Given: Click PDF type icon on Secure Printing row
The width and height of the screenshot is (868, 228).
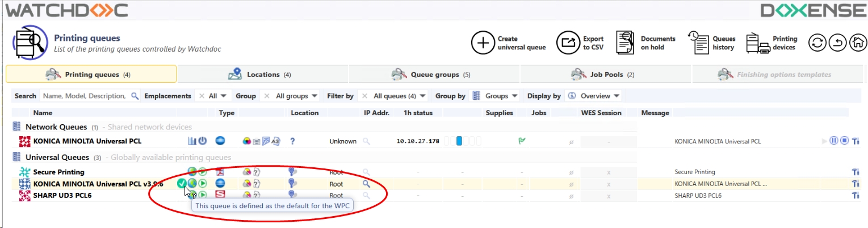Looking at the screenshot, I should coord(221,171).
